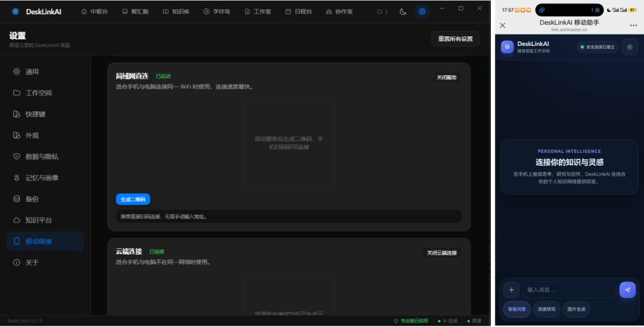Click 关闭云端连接 button

tap(442, 252)
